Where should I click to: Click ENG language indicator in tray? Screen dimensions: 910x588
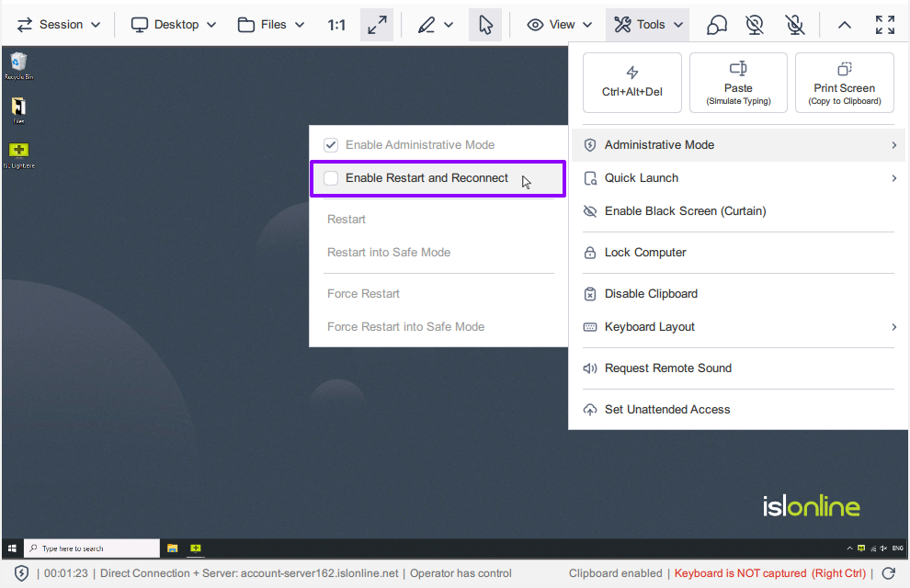[x=897, y=548]
